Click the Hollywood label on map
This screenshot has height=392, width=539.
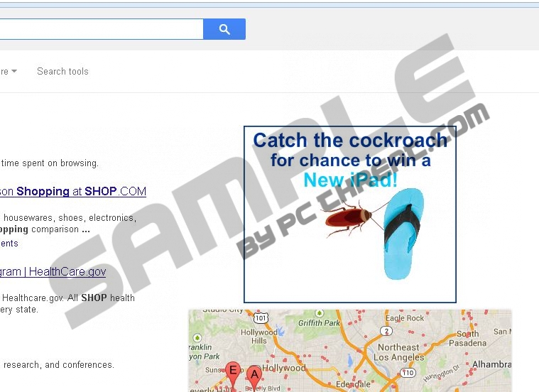coord(283,369)
